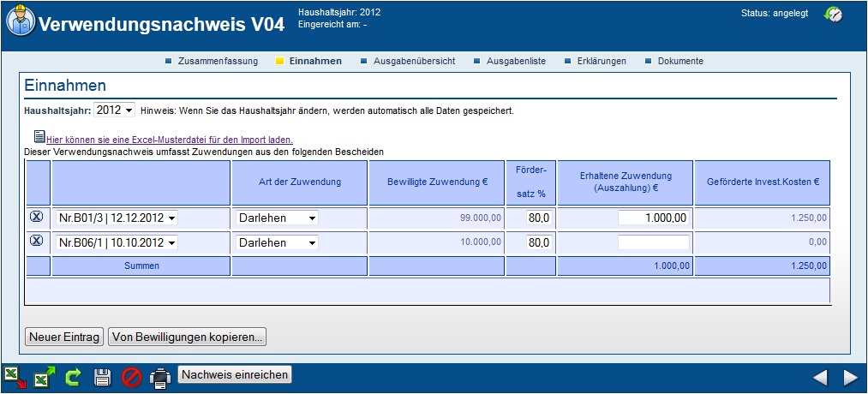This screenshot has height=394, width=868.
Task: Click the Förder-satz % column header
Action: pyautogui.click(x=531, y=183)
